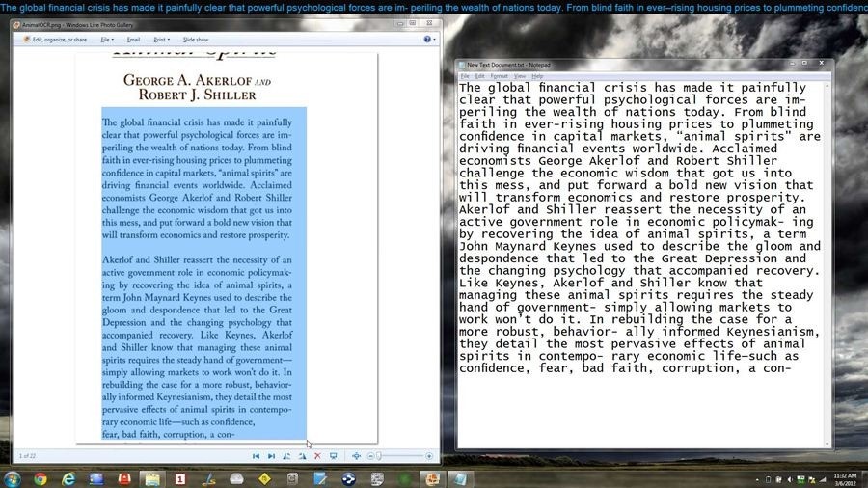
Task: Click Edit, organize, or share button
Action: pyautogui.click(x=57, y=40)
